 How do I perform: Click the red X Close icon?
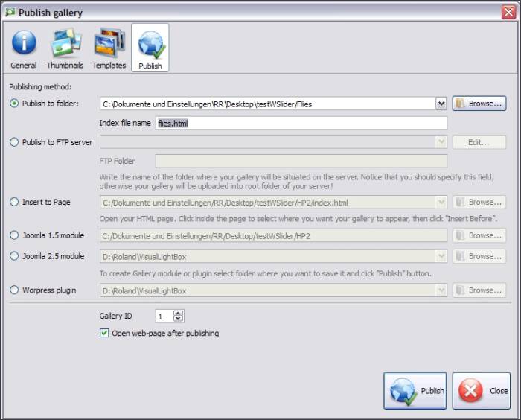coord(470,391)
